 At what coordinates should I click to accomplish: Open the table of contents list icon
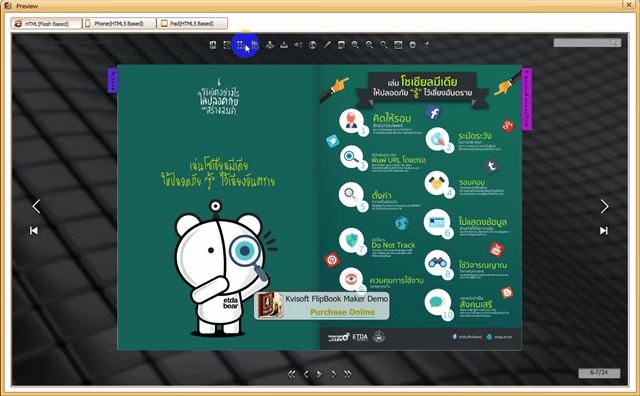coord(227,45)
